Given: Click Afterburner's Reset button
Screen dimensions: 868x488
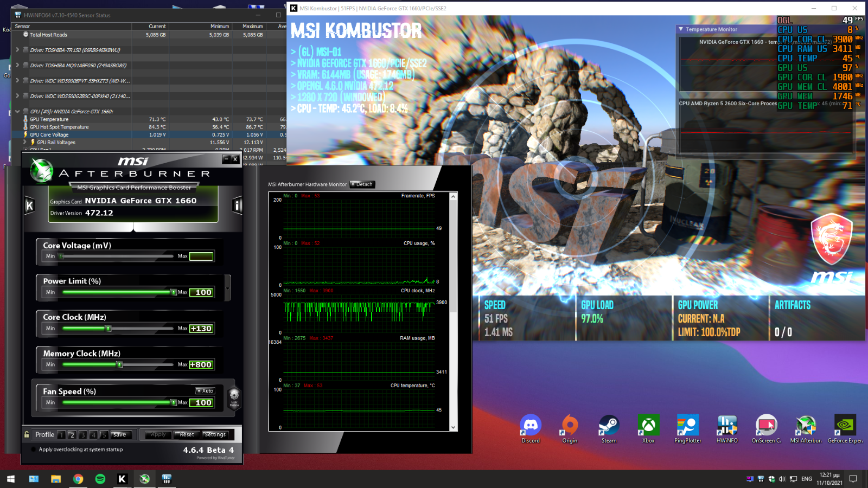Looking at the screenshot, I should pos(187,434).
